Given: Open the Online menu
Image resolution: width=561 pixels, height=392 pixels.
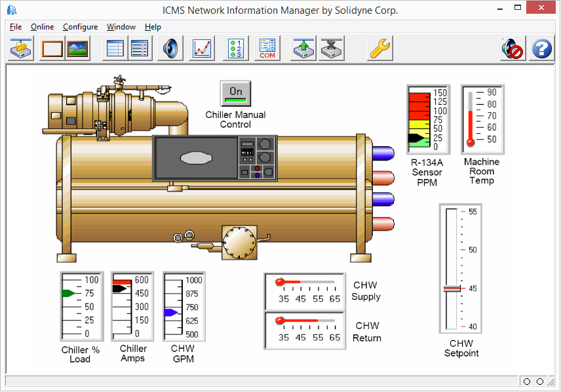Looking at the screenshot, I should pyautogui.click(x=42, y=27).
